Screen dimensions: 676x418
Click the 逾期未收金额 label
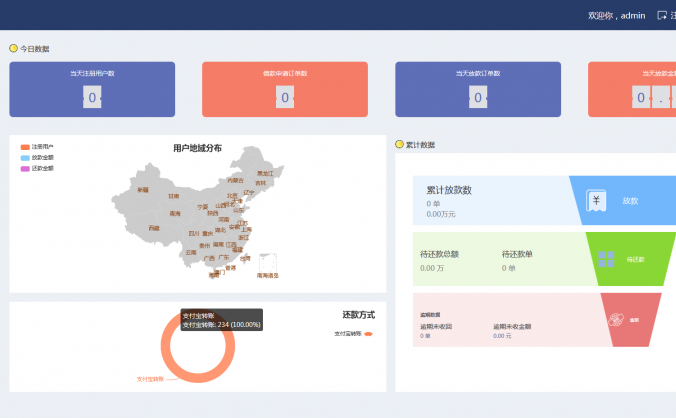point(512,327)
